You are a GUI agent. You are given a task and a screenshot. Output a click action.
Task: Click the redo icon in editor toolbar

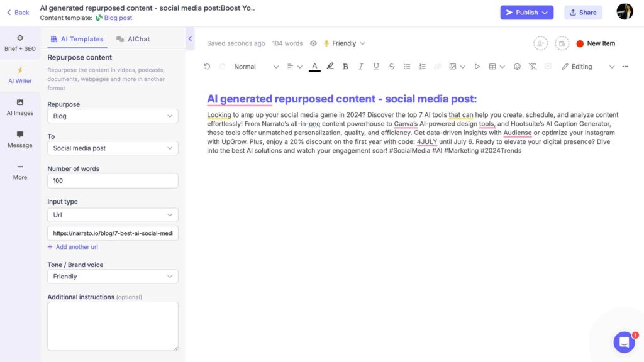[222, 67]
